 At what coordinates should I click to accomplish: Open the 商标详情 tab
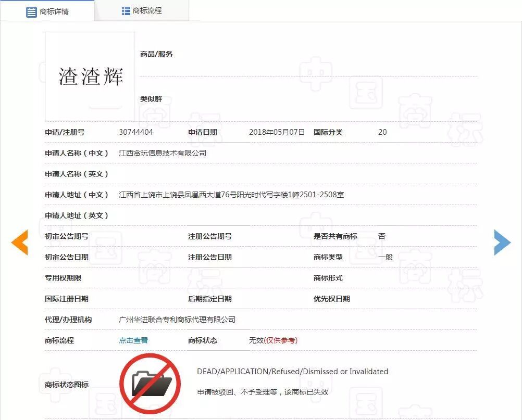pyautogui.click(x=47, y=11)
